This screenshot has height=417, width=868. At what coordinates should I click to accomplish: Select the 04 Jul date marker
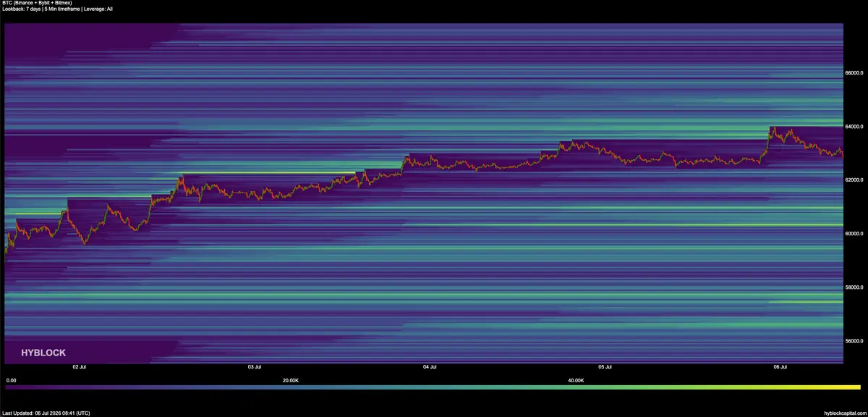[430, 367]
